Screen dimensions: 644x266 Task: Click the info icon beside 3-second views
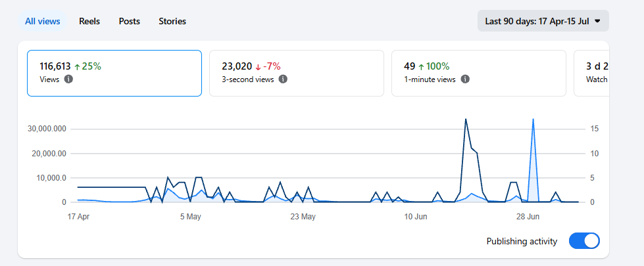click(x=283, y=79)
